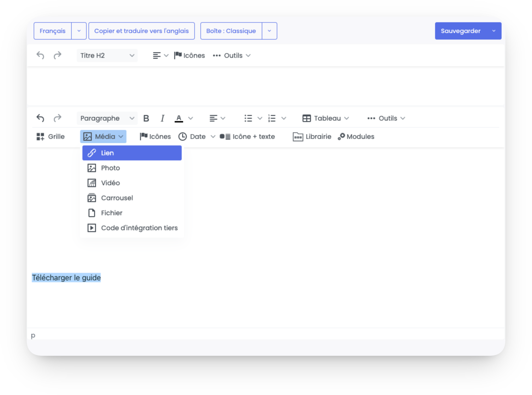532x395 pixels.
Task: Select Carrousel in the Média menu
Action: 132,198
